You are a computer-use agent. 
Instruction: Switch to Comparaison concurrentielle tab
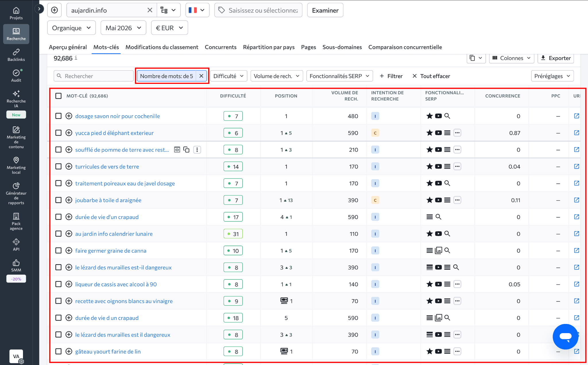[x=405, y=47]
